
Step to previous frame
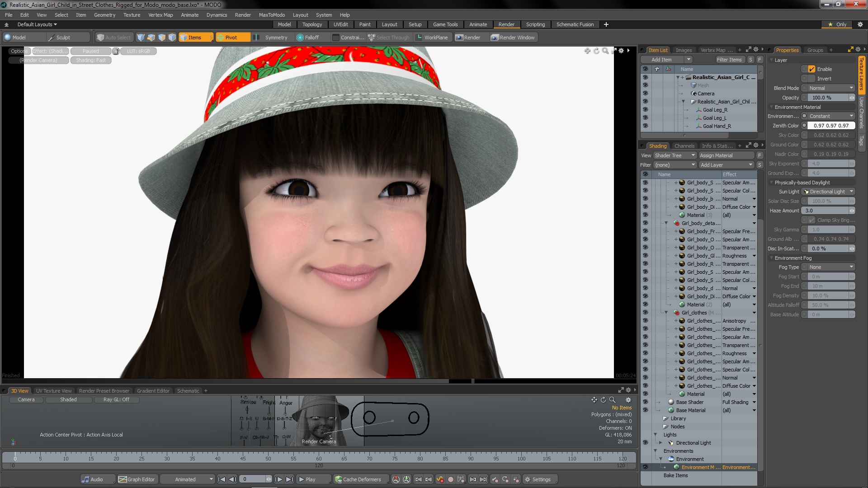tap(232, 479)
